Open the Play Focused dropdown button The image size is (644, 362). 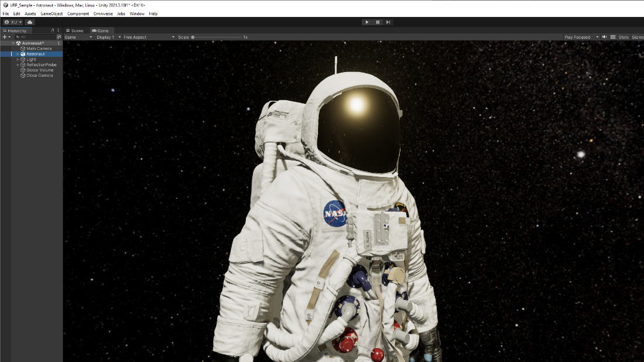click(x=581, y=37)
